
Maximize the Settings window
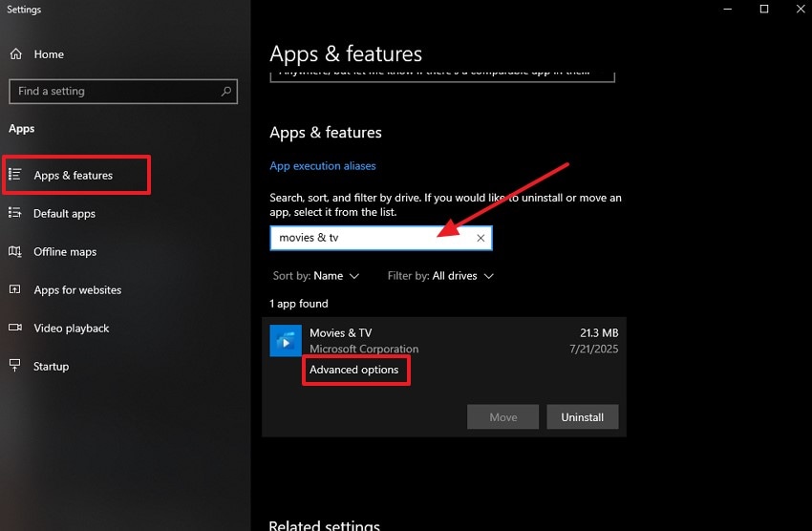764,9
